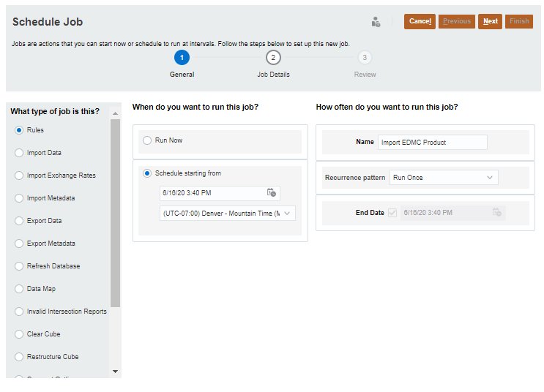This screenshot has width=544, height=392.
Task: Select Import Data job type
Action: (x=19, y=153)
